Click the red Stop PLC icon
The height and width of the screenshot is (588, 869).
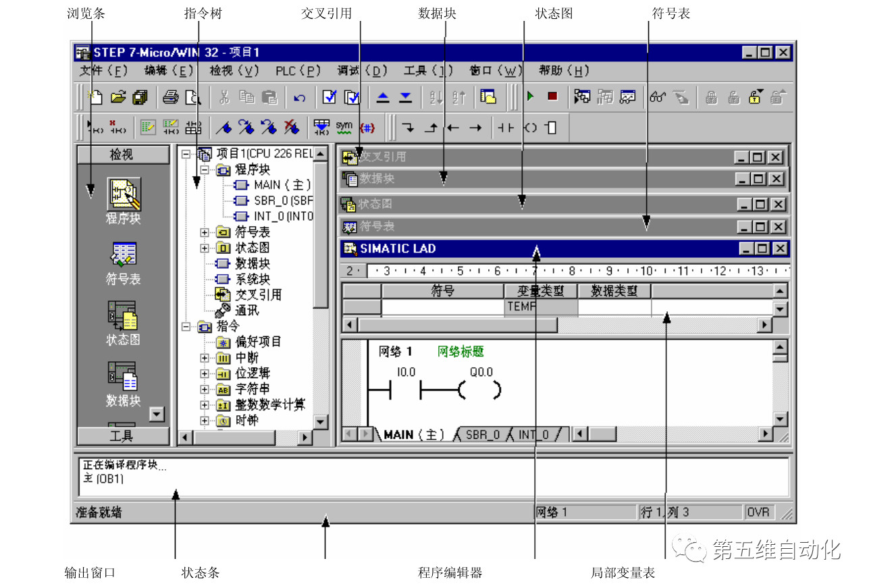point(552,97)
